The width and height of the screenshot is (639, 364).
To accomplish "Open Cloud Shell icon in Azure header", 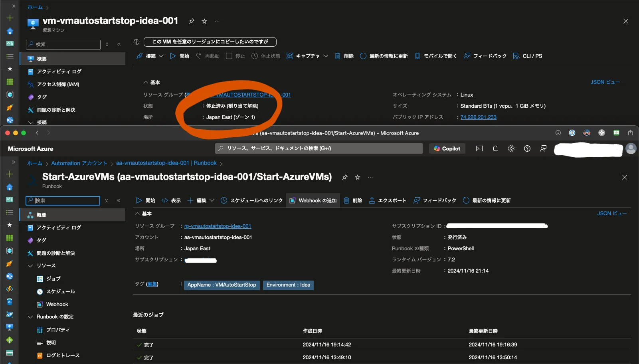I will 479,148.
